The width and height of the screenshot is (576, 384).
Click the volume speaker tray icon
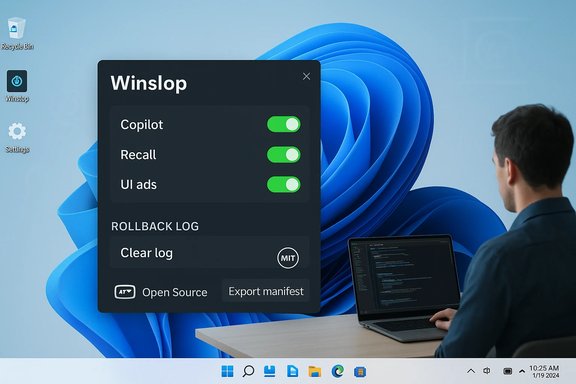click(x=487, y=371)
